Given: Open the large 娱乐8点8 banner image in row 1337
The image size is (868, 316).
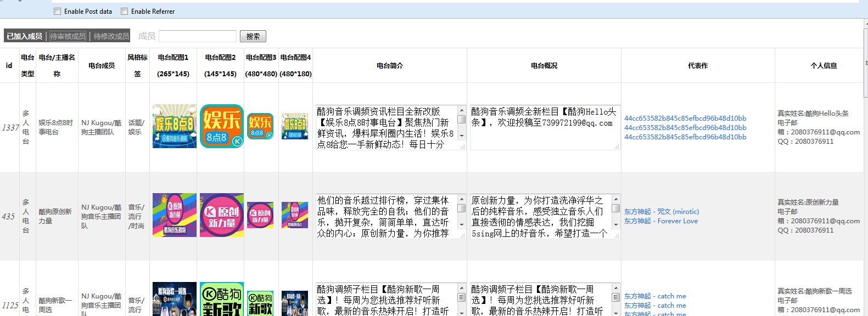Looking at the screenshot, I should 175,126.
